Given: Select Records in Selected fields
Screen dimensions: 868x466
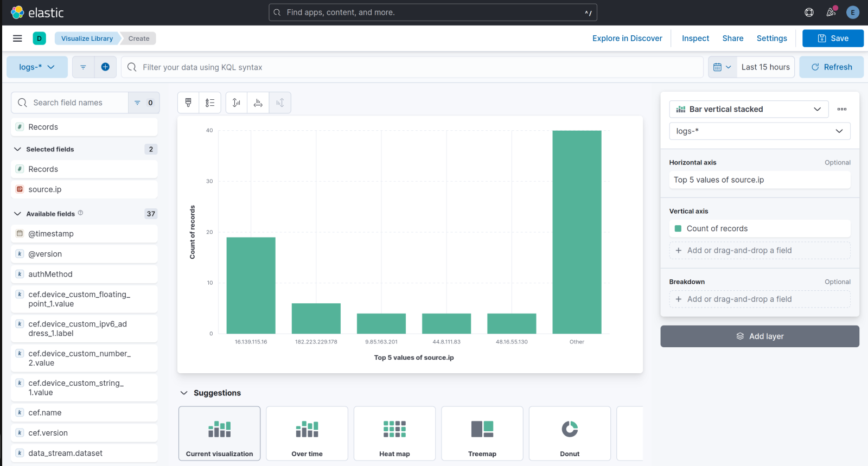Looking at the screenshot, I should pyautogui.click(x=84, y=169).
